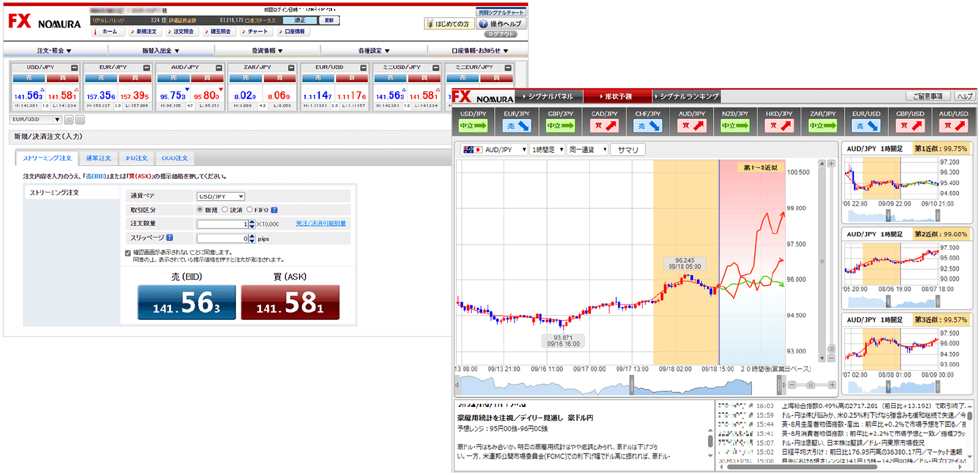The height and width of the screenshot is (475, 980).
Task: Click GBP/JPY neutral signal arrow icon
Action: pyautogui.click(x=560, y=126)
